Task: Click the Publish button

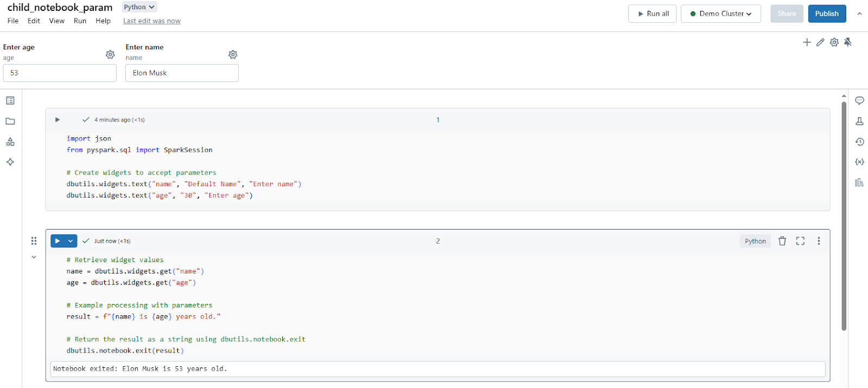Action: (827, 14)
